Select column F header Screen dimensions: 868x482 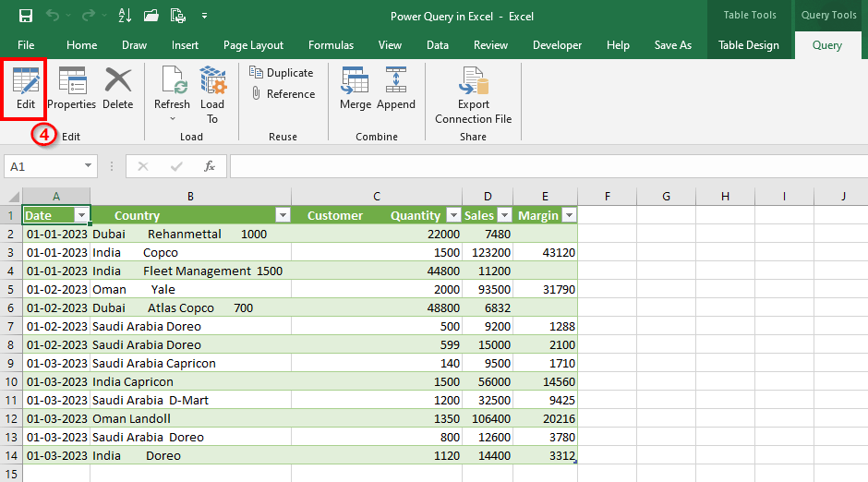coord(608,196)
